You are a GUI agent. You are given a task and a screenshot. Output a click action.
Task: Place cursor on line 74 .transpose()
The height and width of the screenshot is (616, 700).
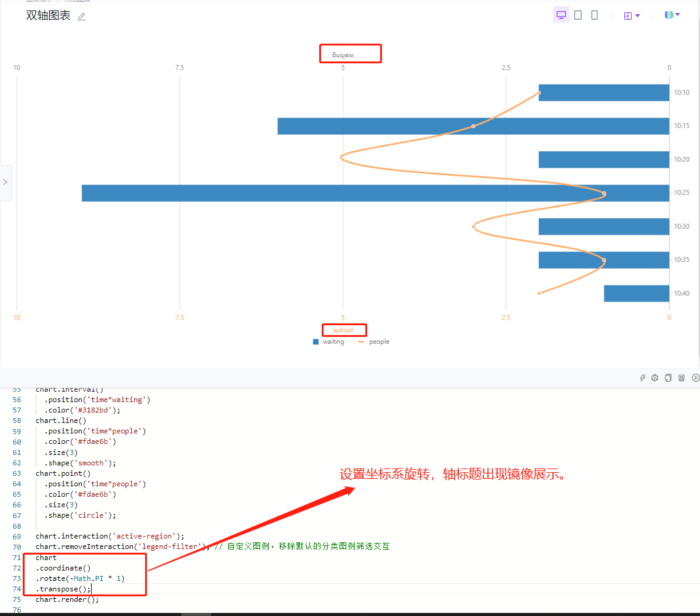point(63,589)
